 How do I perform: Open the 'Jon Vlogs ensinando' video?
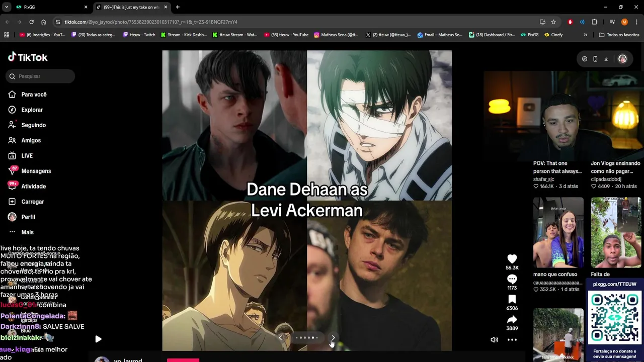[x=615, y=167]
